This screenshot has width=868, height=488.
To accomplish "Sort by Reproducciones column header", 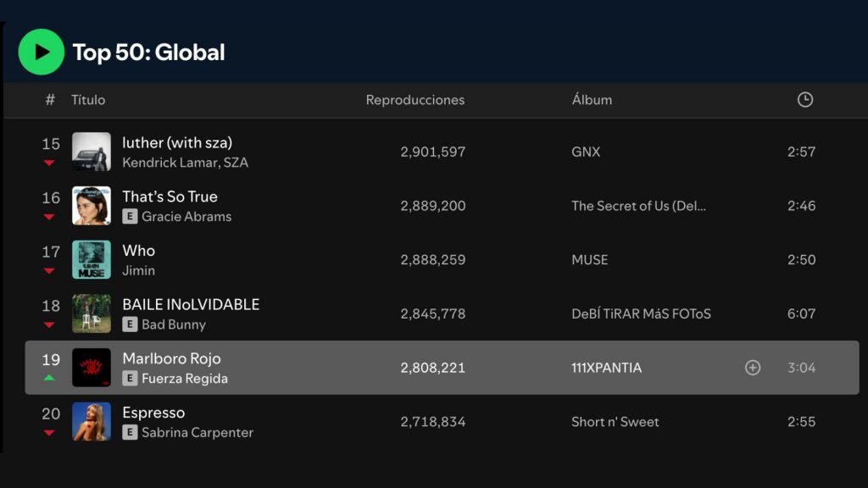I will [415, 100].
